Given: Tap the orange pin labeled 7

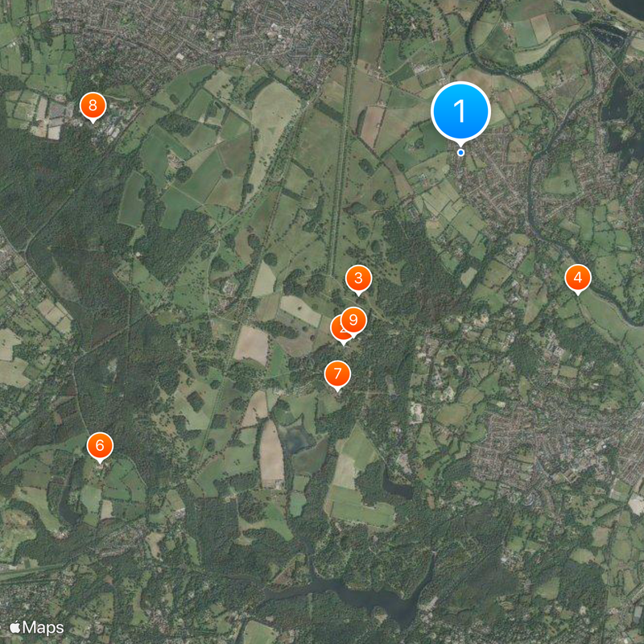Looking at the screenshot, I should click(337, 374).
